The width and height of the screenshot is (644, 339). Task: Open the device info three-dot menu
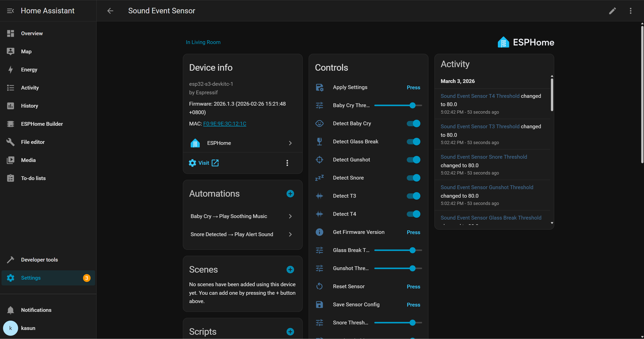click(x=287, y=163)
